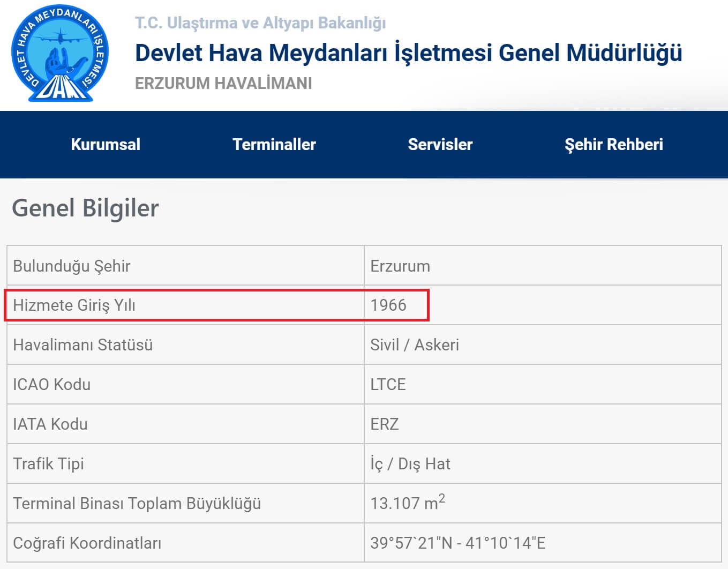Open the Terminaller menu
Image resolution: width=728 pixels, height=569 pixels.
[274, 144]
